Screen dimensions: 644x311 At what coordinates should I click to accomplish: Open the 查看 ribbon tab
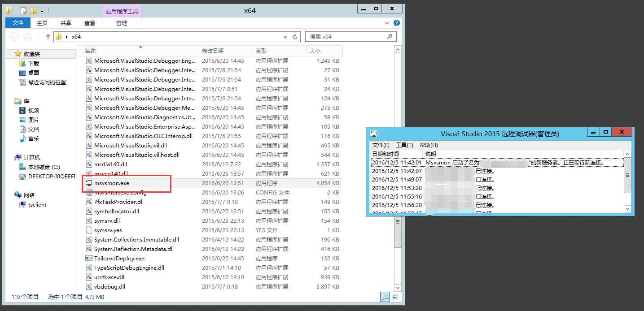90,23
